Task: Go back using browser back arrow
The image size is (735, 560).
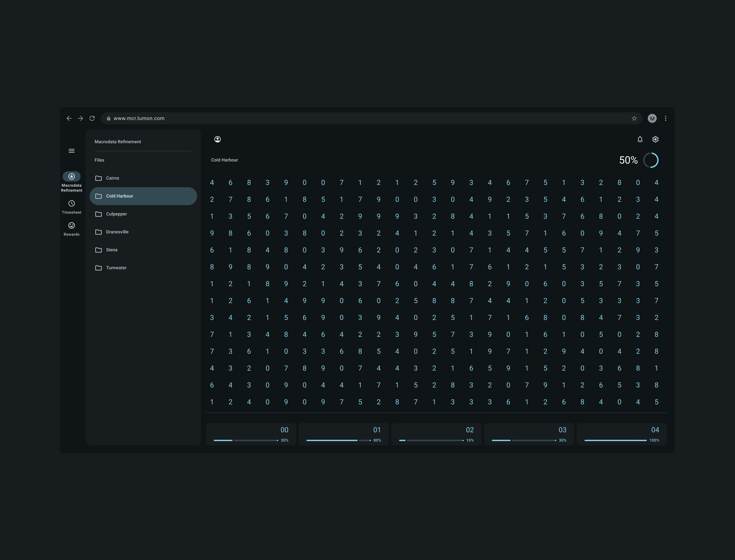Action: (69, 118)
